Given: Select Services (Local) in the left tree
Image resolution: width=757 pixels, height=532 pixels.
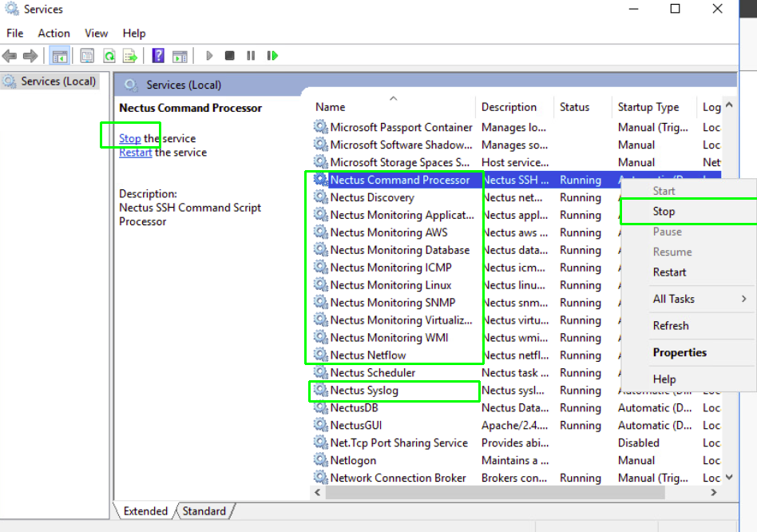Looking at the screenshot, I should coord(57,81).
